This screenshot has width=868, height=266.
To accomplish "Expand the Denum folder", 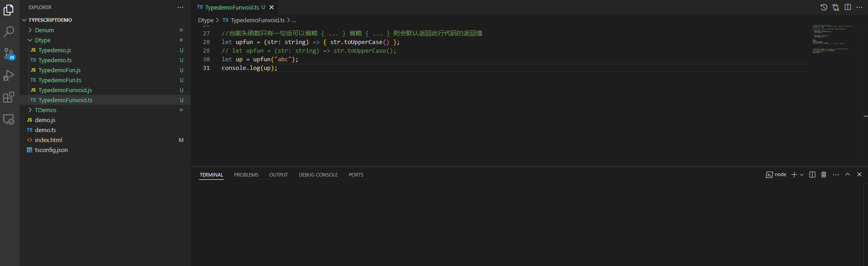I will pos(45,30).
